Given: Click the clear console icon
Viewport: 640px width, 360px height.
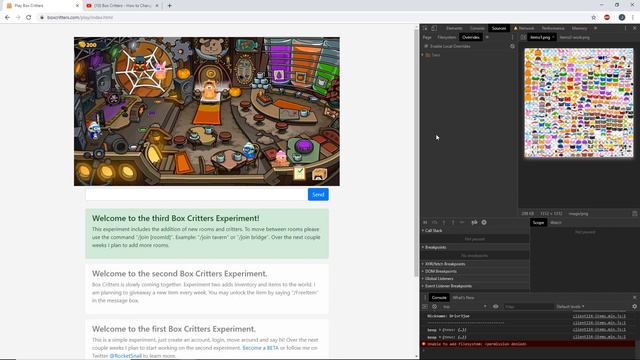Looking at the screenshot, I should pyautogui.click(x=434, y=307).
